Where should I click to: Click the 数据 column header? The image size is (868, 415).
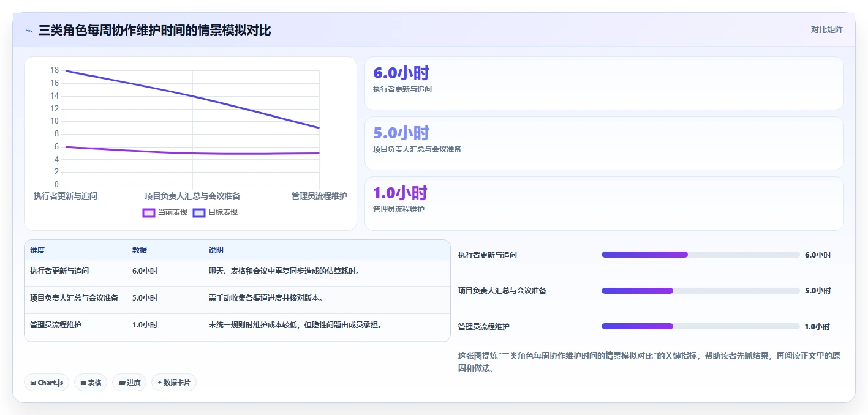(x=140, y=250)
